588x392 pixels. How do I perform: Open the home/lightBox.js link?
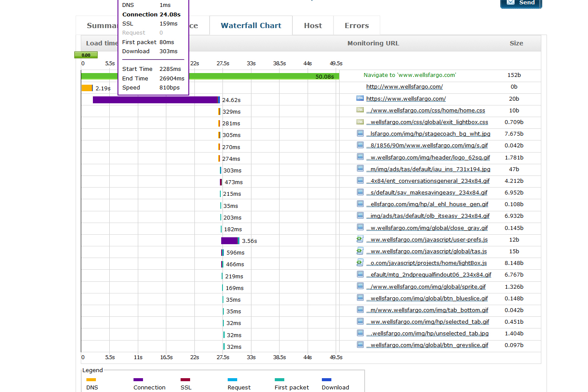tap(426, 263)
